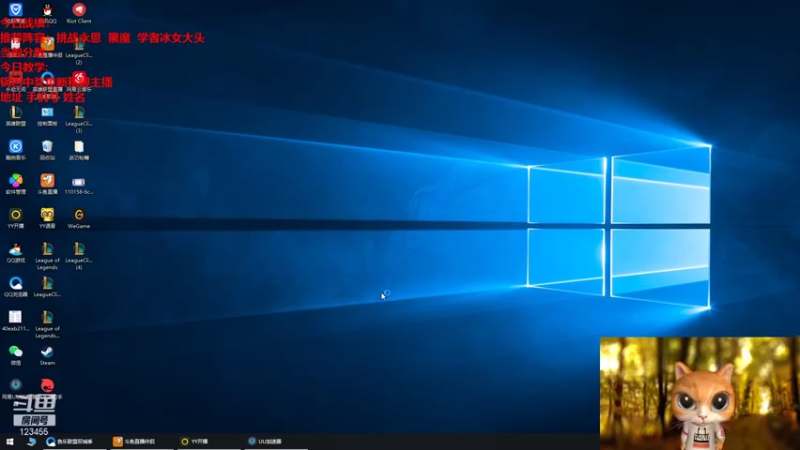
Task: Open the LeagueCl... shortcut beside QQ浏览器
Action: (x=47, y=287)
